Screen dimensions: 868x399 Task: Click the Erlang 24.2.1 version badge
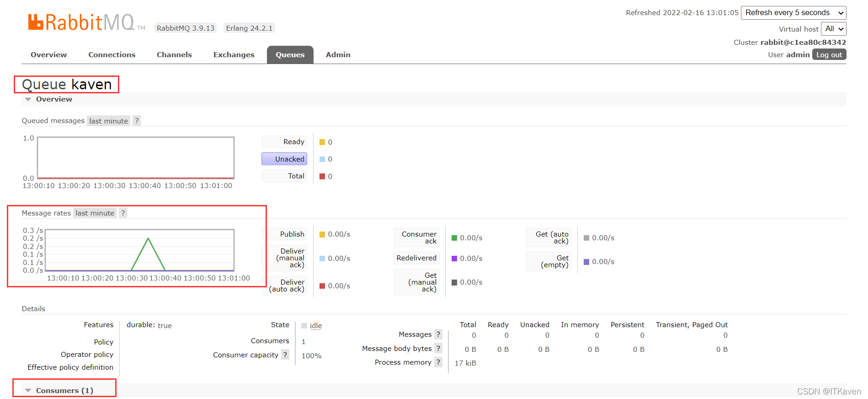pos(249,28)
